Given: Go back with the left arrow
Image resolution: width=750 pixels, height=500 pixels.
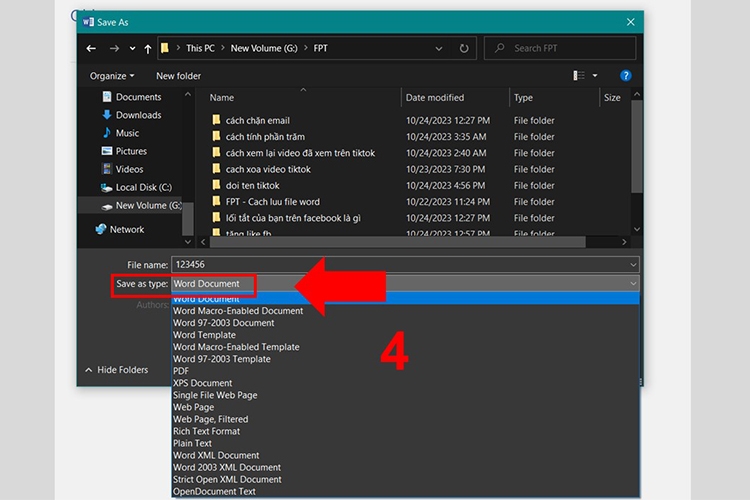Looking at the screenshot, I should tap(91, 48).
